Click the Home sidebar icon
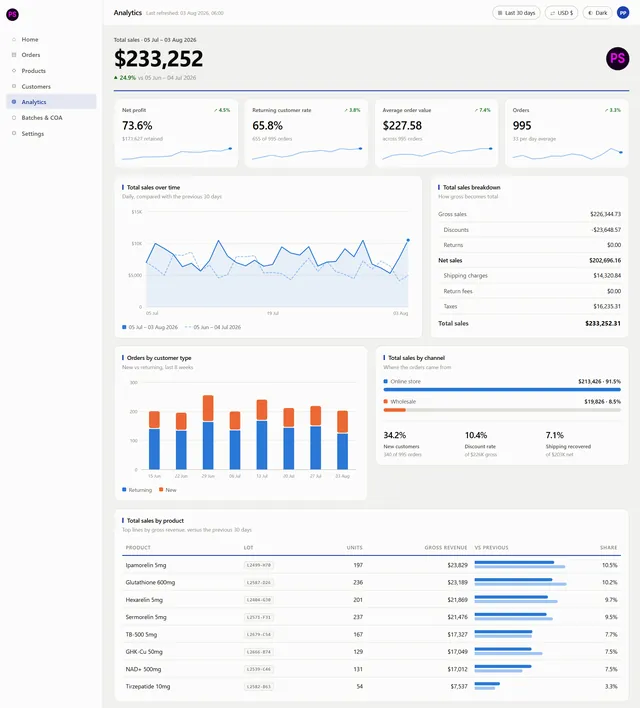Viewport: 640px width, 708px height. pos(14,39)
